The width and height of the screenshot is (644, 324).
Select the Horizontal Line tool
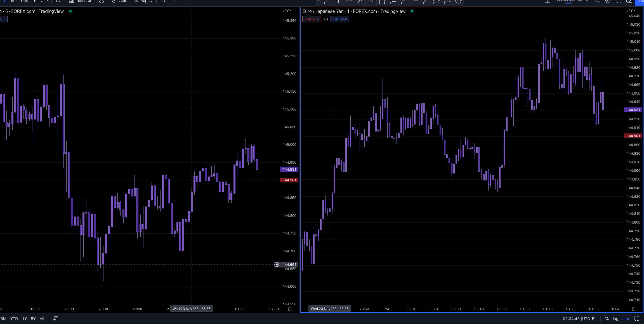[x=350, y=1]
